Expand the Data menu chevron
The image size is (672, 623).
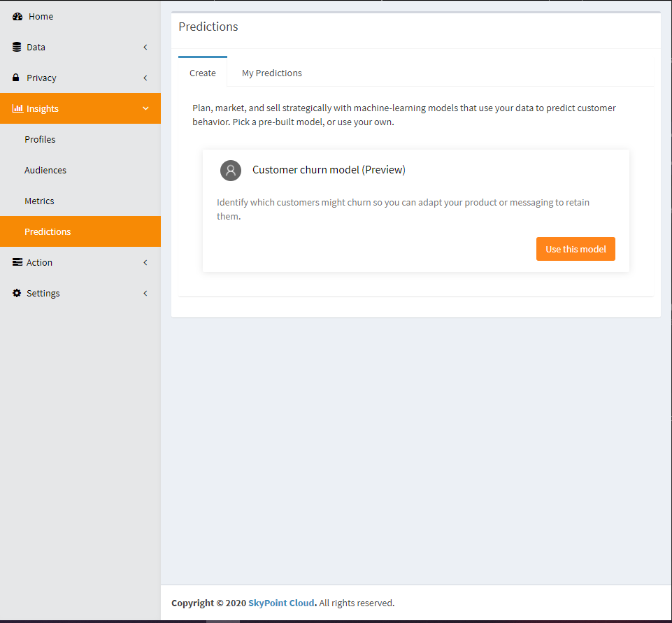(145, 47)
